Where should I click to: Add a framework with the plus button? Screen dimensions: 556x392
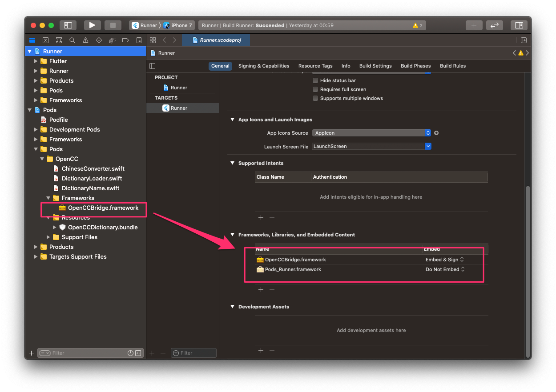(261, 289)
